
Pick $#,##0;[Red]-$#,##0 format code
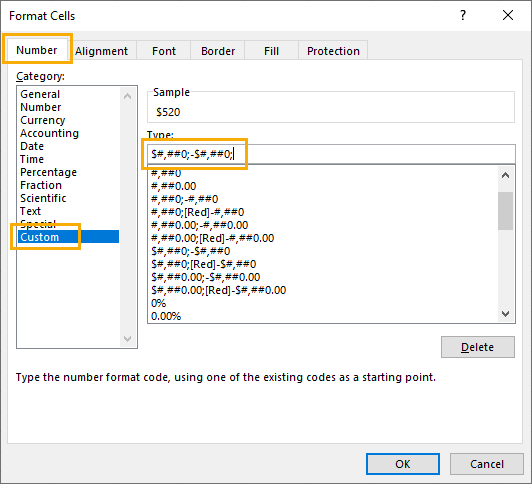coord(204,264)
